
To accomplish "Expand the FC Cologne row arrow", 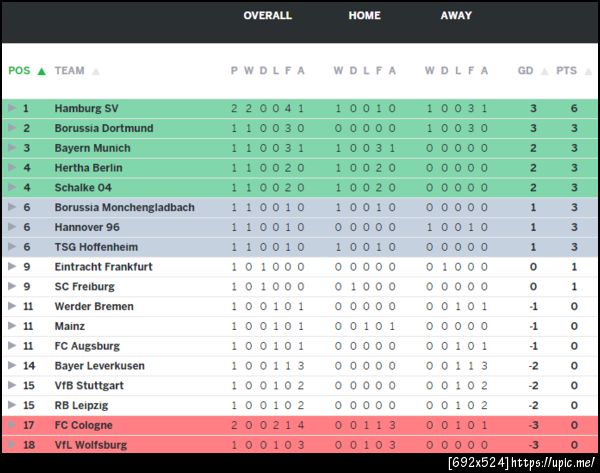I will pos(11,425).
